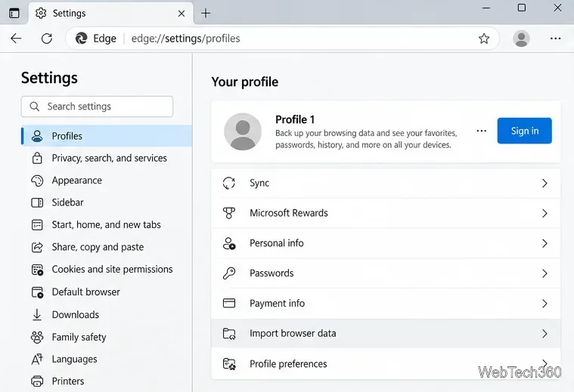Click the Start, home tabs icon

[37, 224]
